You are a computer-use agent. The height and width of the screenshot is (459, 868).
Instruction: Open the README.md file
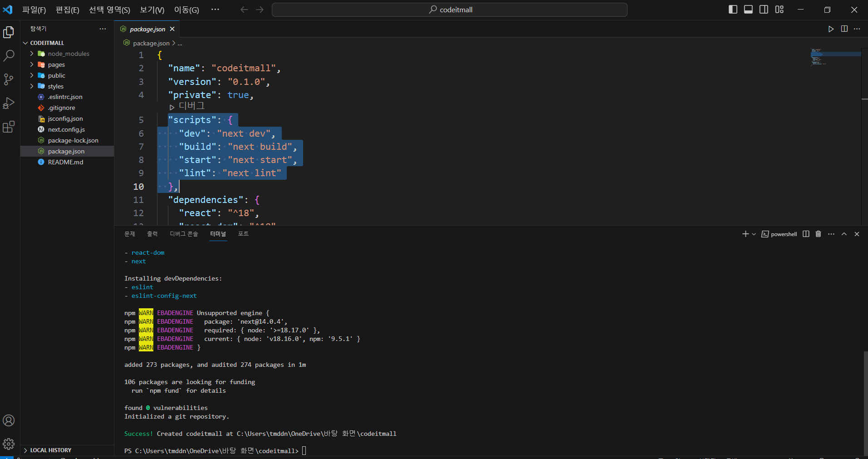67,162
